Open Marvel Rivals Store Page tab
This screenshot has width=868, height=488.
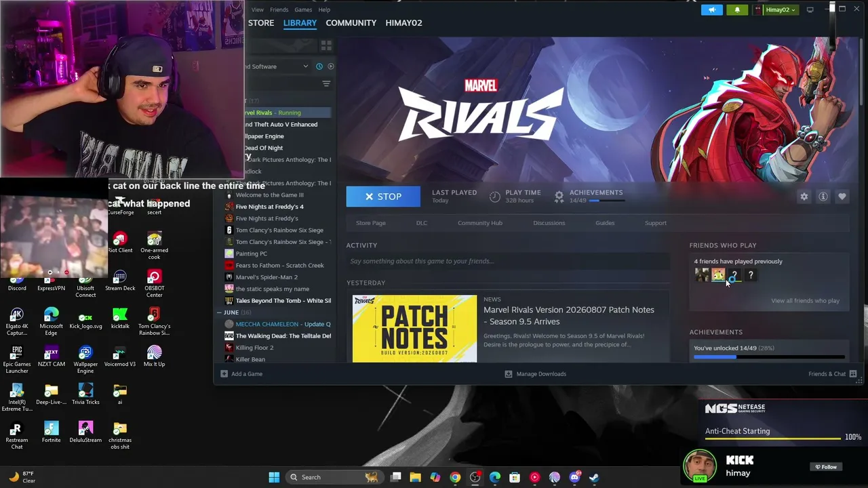[371, 223]
